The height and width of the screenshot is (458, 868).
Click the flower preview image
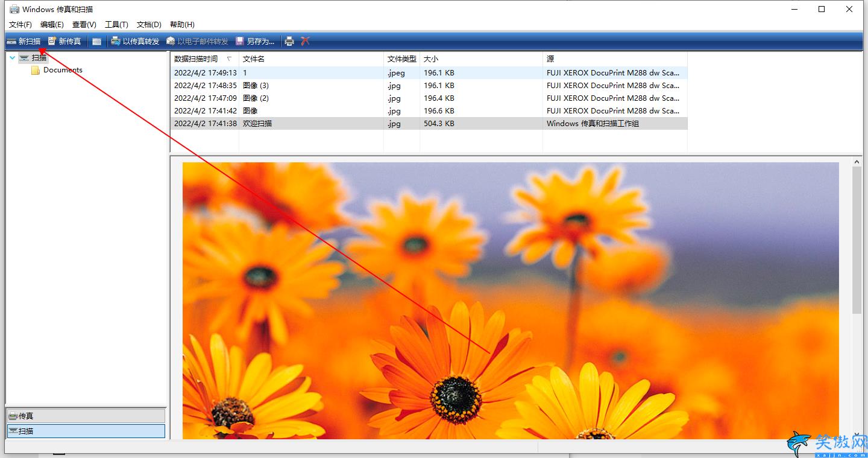coord(511,301)
